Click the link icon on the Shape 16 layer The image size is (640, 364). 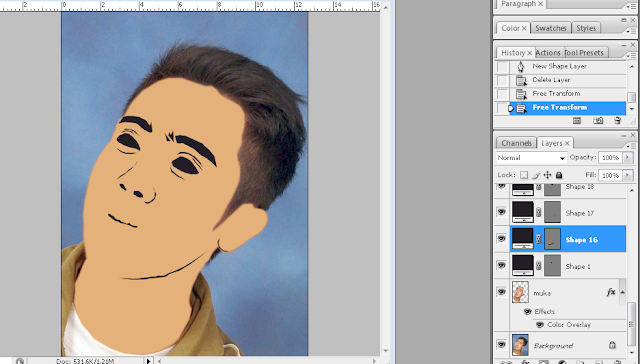pos(538,239)
